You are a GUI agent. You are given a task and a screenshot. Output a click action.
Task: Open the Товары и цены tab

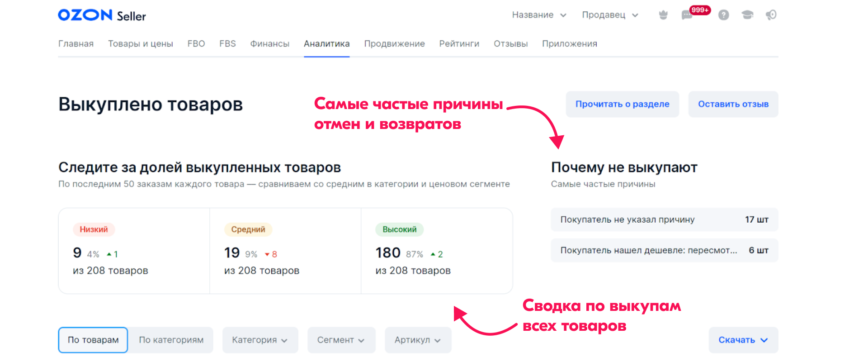[x=140, y=43]
